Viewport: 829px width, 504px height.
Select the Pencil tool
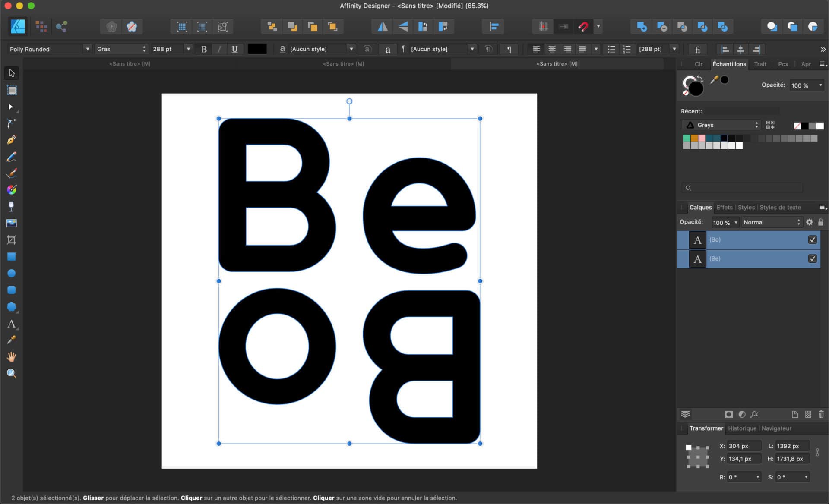click(12, 156)
